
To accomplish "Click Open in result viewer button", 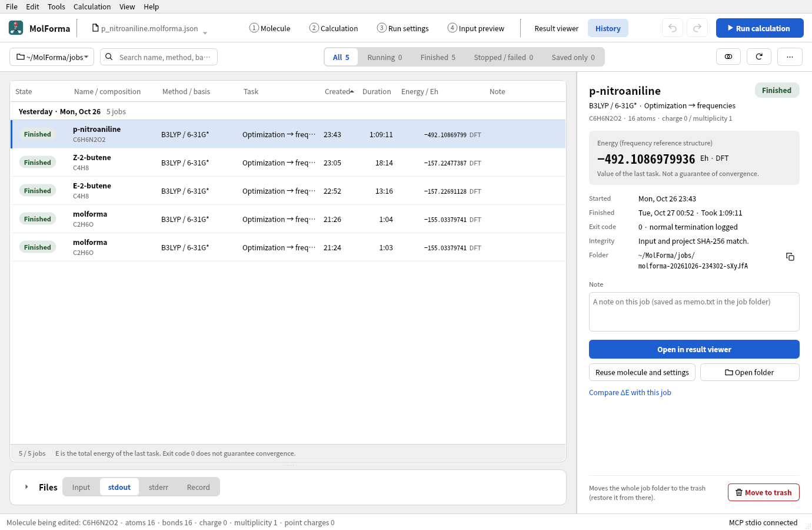I will (694, 349).
